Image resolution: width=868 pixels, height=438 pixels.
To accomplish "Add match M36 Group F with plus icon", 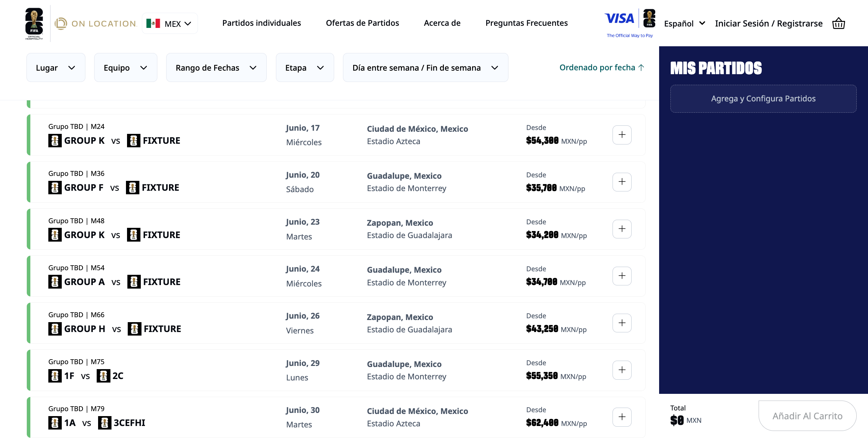I will tap(622, 182).
